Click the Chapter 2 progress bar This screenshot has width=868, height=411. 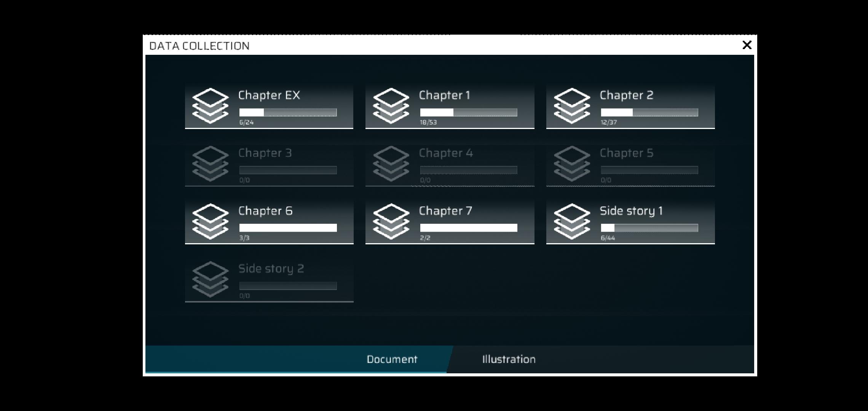click(x=649, y=112)
